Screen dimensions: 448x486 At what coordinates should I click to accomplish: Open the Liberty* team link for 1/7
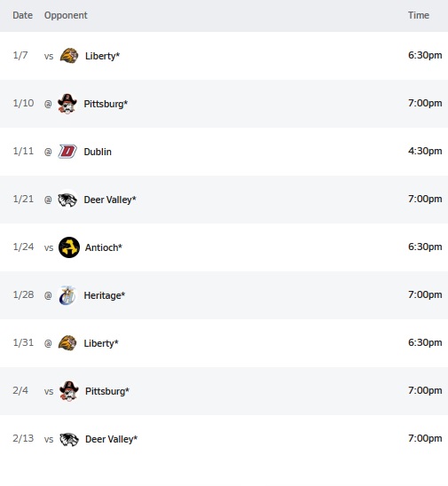click(x=102, y=56)
